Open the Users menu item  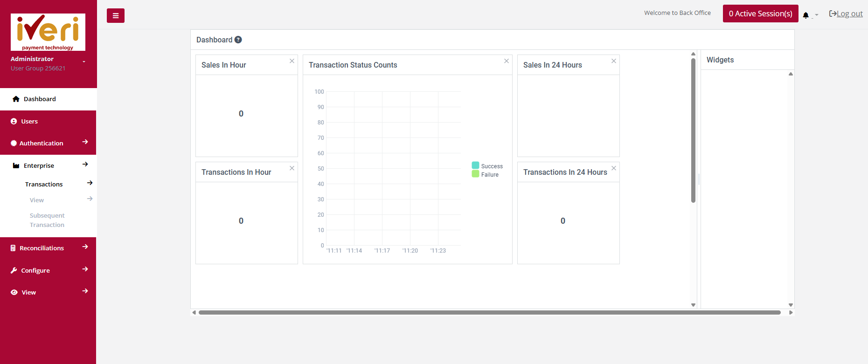pyautogui.click(x=48, y=121)
